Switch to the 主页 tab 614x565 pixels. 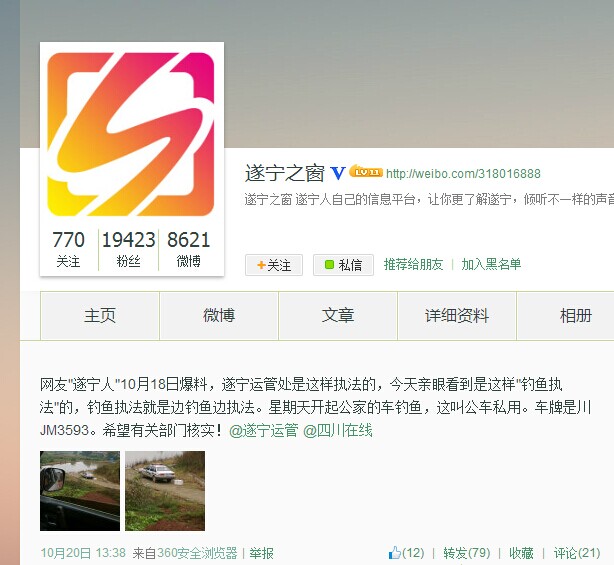pyautogui.click(x=100, y=316)
